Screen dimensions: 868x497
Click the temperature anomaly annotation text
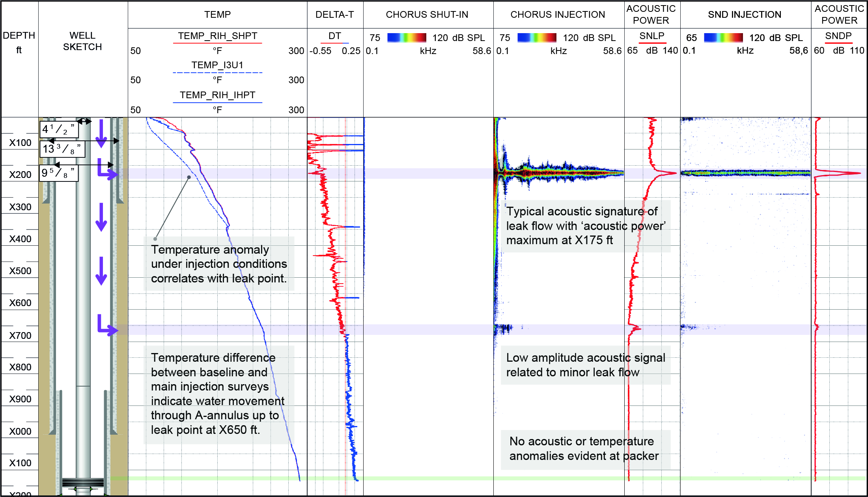pyautogui.click(x=219, y=264)
